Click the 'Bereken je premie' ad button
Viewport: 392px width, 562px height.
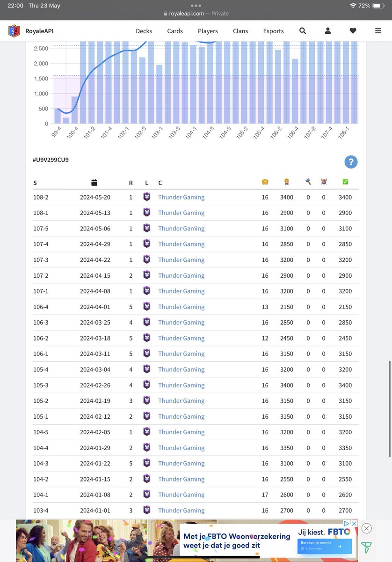coord(324,546)
